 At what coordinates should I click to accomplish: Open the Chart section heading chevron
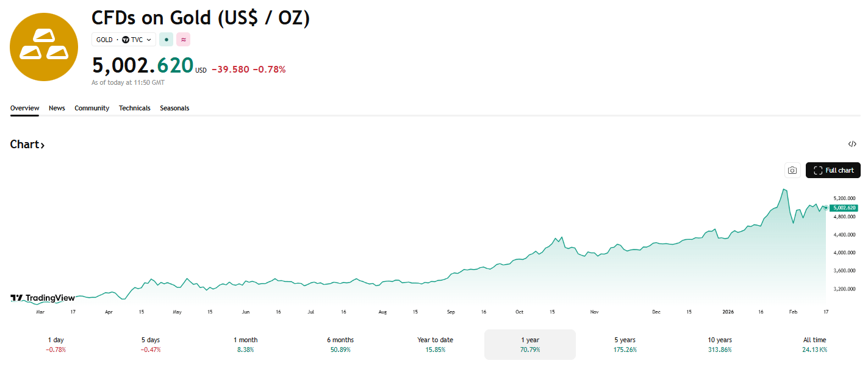point(43,145)
